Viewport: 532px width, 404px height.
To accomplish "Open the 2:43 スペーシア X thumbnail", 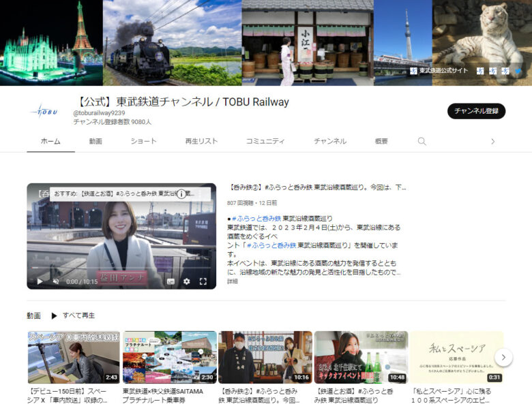I will (x=74, y=357).
